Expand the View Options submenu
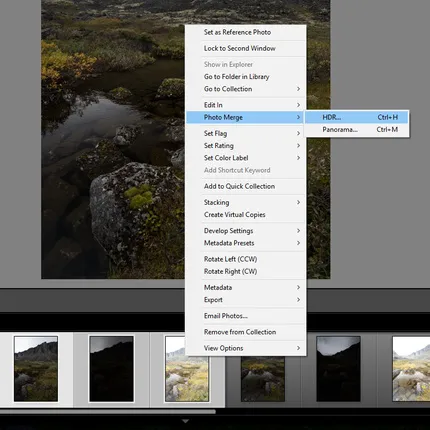The width and height of the screenshot is (430, 430). [x=246, y=348]
